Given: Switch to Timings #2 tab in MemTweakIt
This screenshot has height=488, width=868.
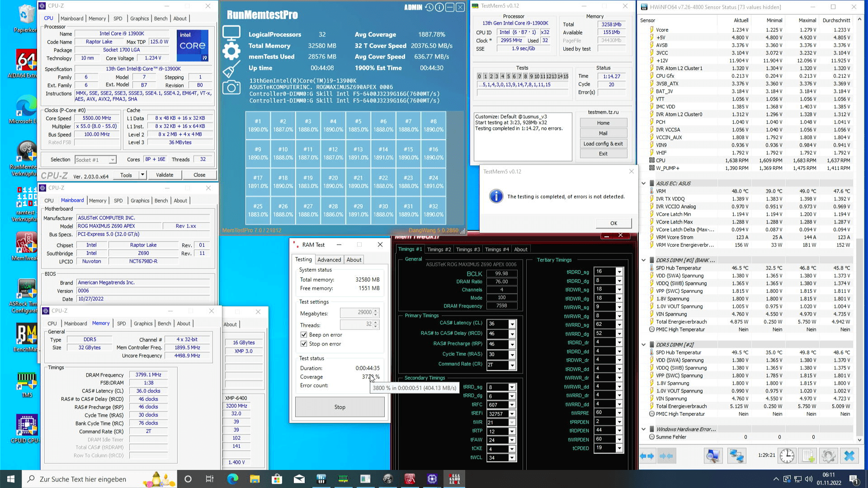Looking at the screenshot, I should click(x=439, y=249).
